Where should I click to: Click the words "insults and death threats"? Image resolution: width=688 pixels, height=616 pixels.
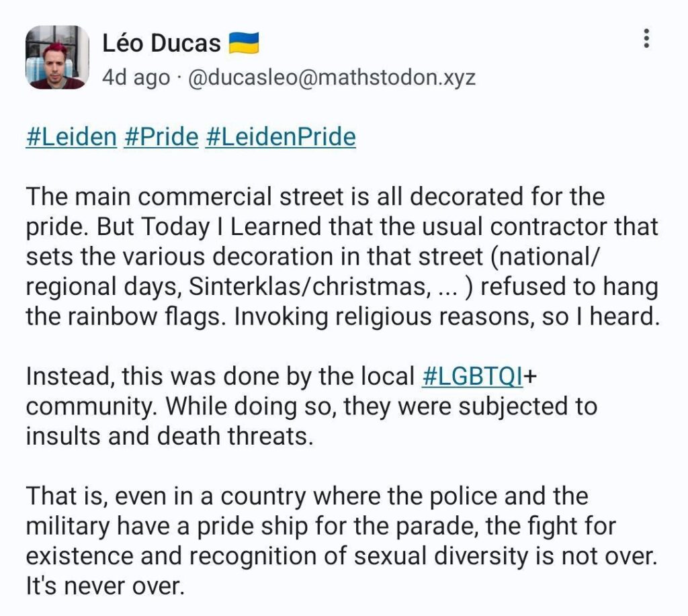click(169, 437)
